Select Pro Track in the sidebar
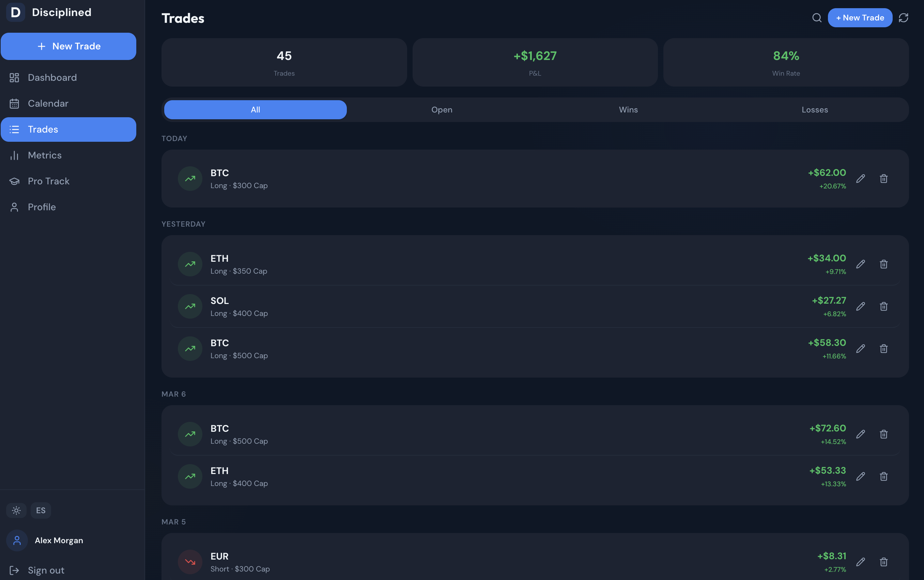The width and height of the screenshot is (924, 580). click(x=48, y=181)
